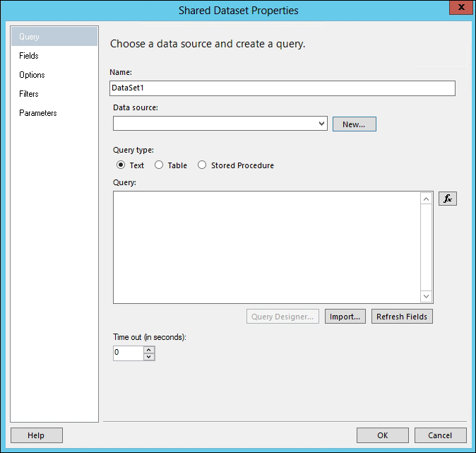Screen dimensions: 476x453
Task: Confirm the dialog with OK
Action: click(382, 435)
